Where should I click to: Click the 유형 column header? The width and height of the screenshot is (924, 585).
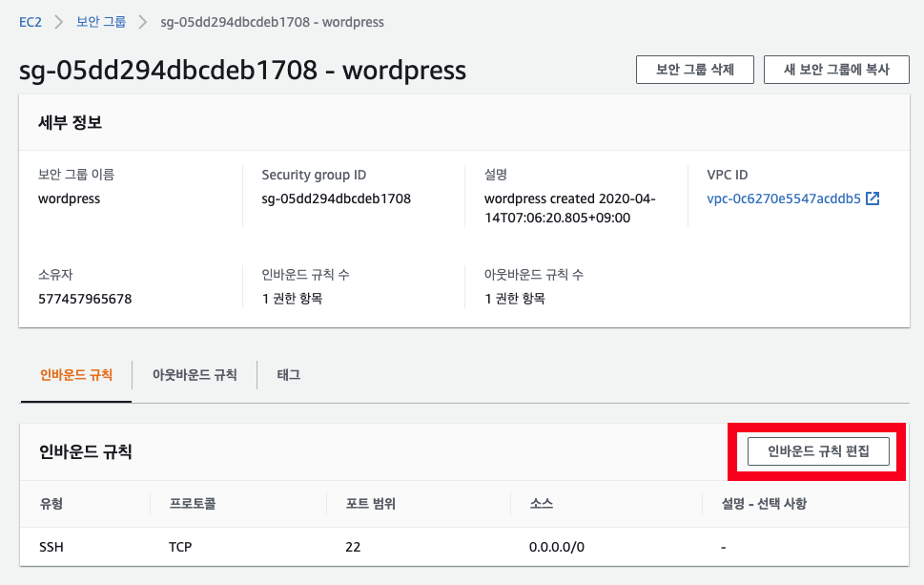[51, 504]
